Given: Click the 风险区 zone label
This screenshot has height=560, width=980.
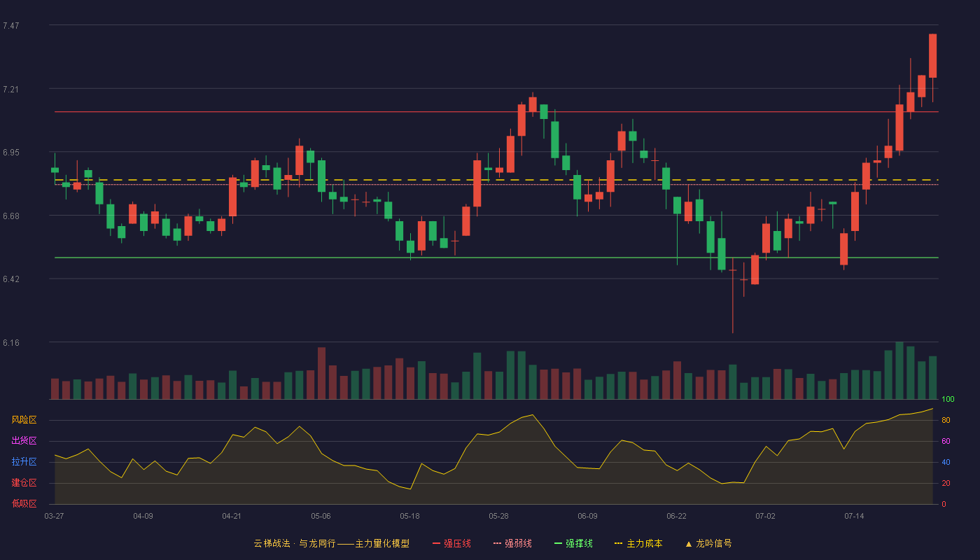Looking at the screenshot, I should 24,420.
